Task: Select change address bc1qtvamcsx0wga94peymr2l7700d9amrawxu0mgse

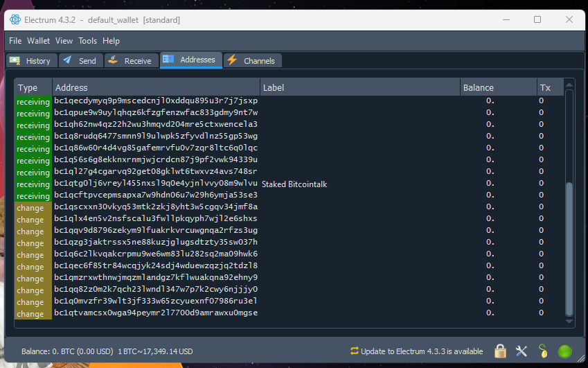Action: [x=156, y=313]
